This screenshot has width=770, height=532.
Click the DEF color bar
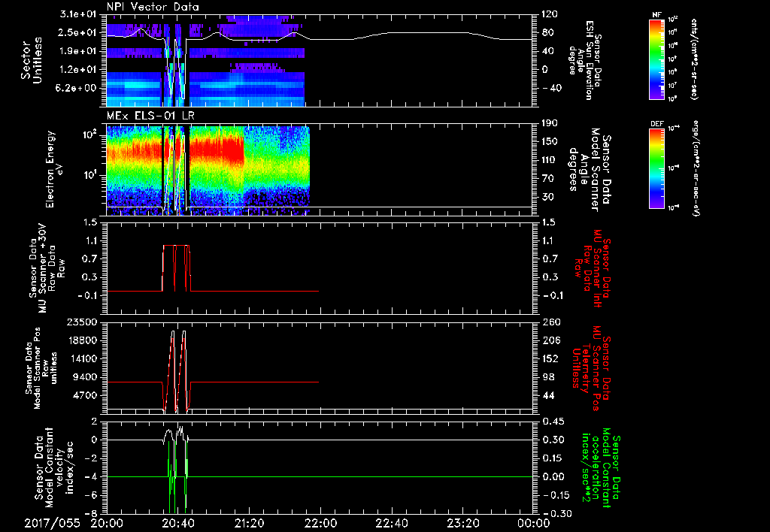pos(656,168)
